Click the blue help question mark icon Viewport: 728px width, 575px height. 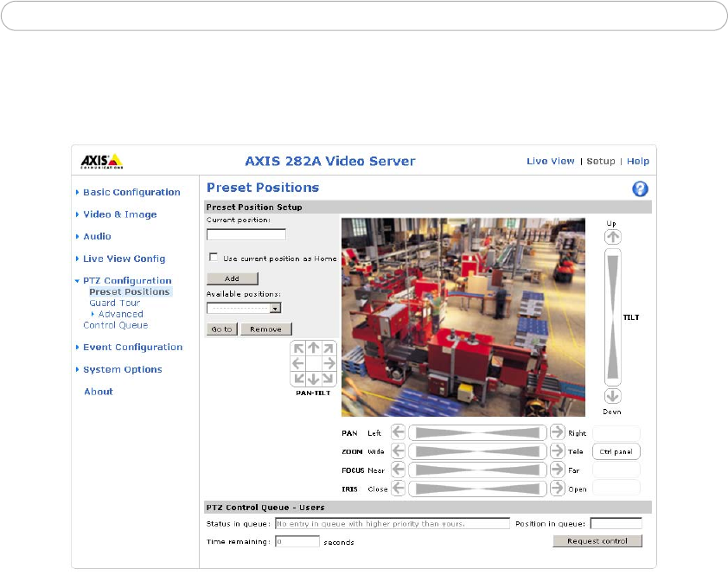click(x=641, y=188)
